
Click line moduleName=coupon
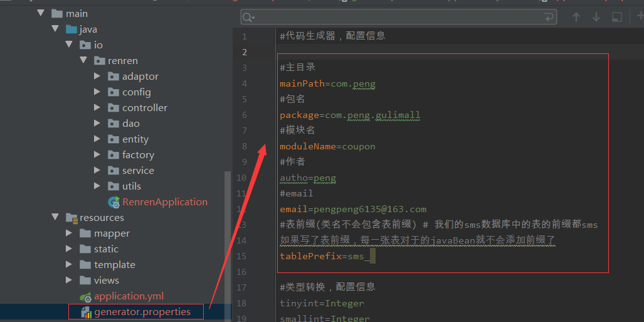pyautogui.click(x=328, y=146)
